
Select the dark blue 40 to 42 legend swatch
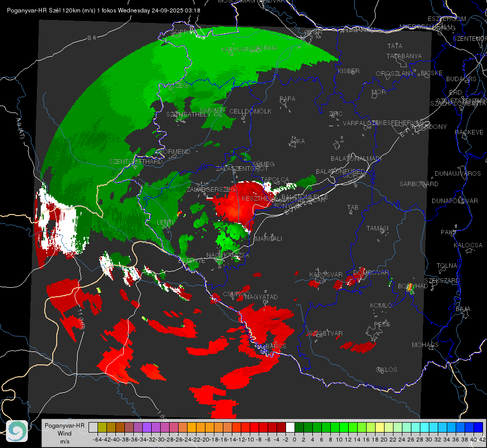click(x=479, y=427)
